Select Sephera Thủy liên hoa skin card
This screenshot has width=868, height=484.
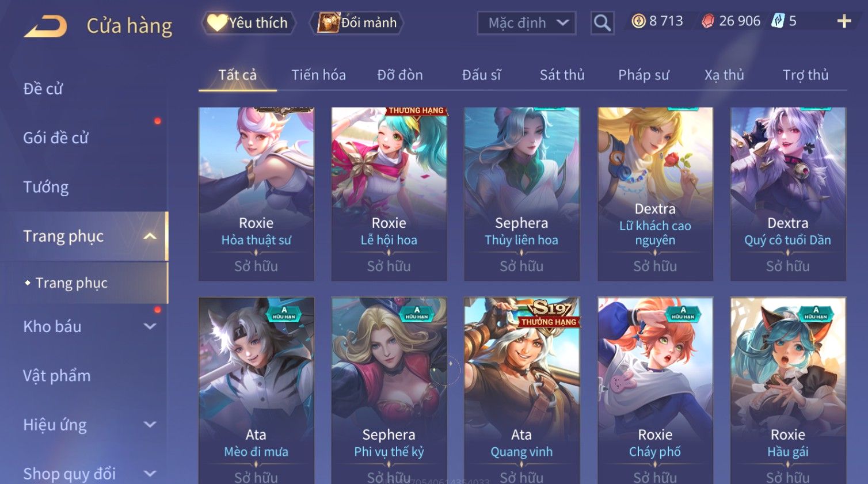point(521,194)
